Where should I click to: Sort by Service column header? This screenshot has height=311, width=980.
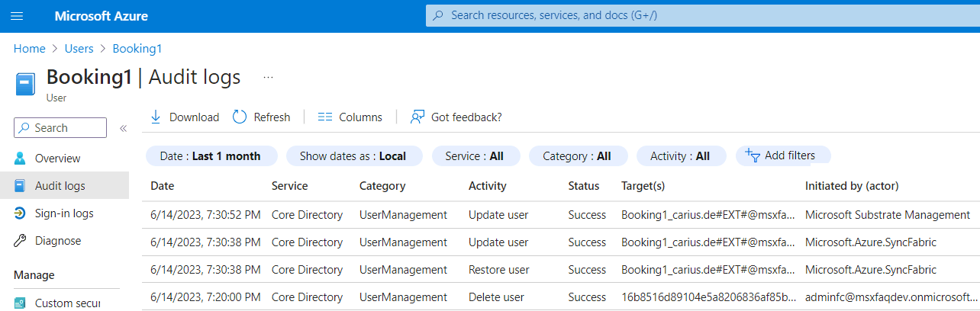289,185
